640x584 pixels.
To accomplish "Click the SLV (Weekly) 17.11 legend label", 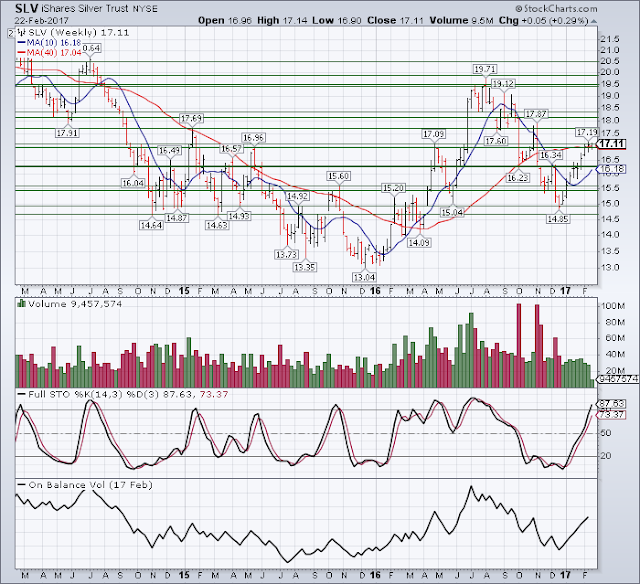I will tap(78, 33).
